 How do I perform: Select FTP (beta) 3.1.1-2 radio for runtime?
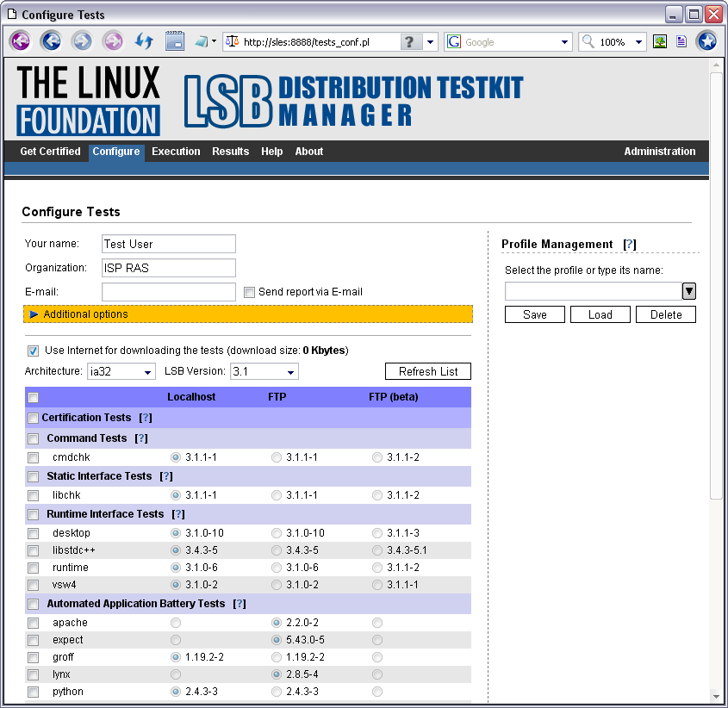pos(377,568)
